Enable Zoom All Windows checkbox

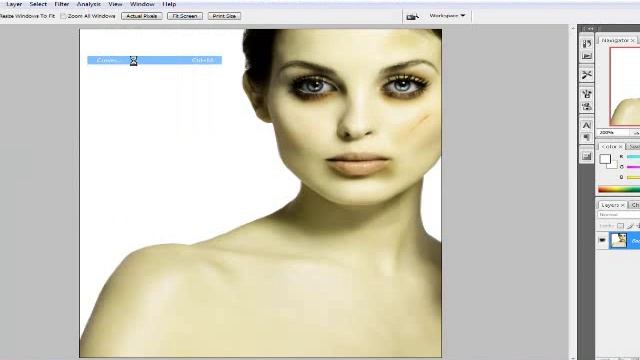(x=63, y=16)
